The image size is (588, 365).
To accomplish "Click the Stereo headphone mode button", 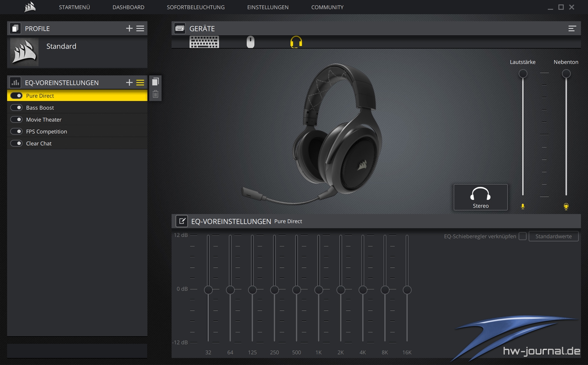I will [481, 197].
